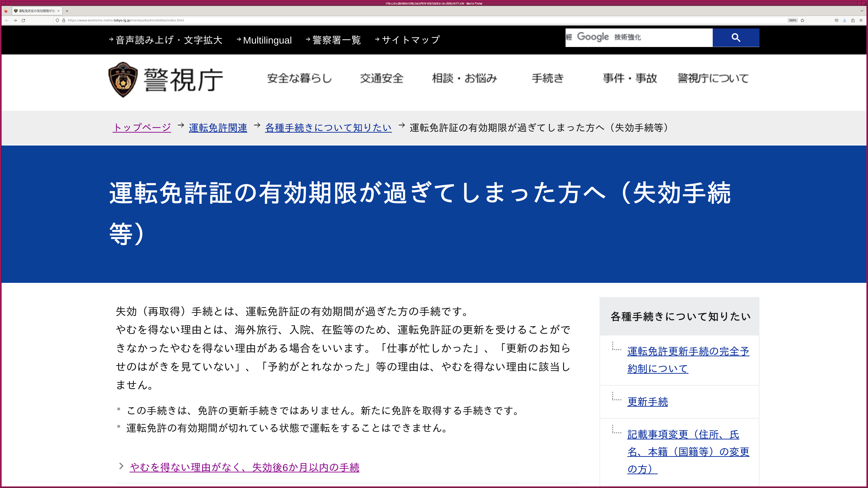868x488 pixels.
Task: Open the Firefox downloads panel icon
Action: pos(844,20)
